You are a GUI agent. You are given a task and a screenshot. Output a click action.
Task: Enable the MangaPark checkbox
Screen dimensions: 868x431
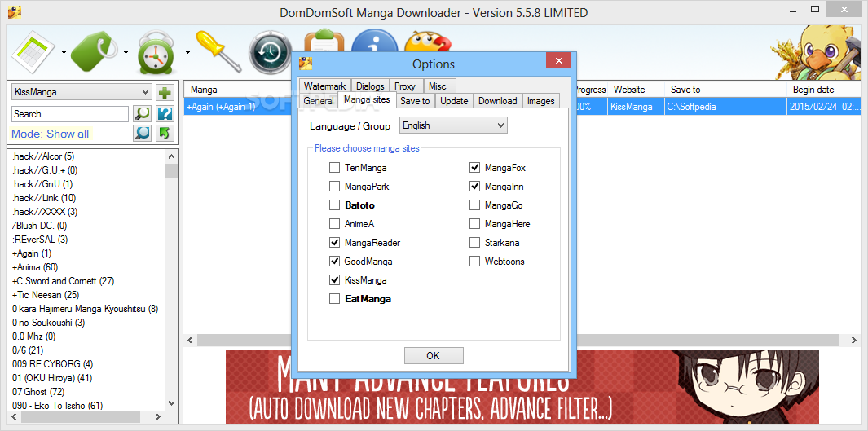tap(334, 186)
